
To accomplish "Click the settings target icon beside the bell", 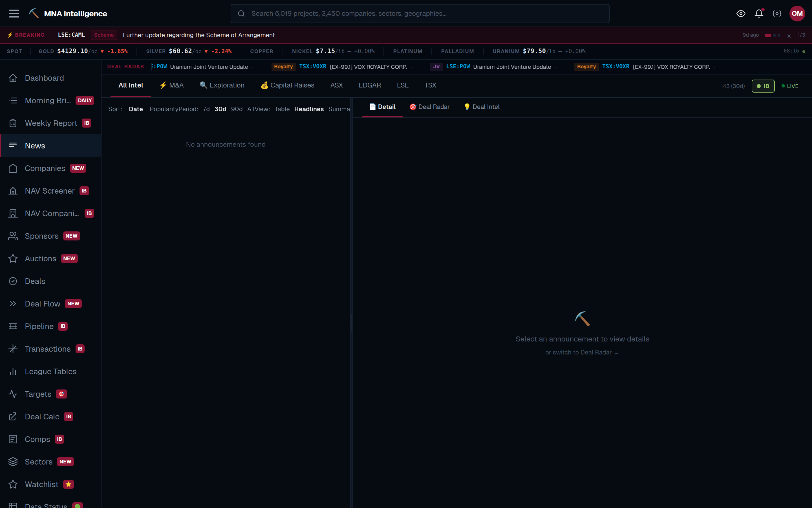I will click(x=777, y=14).
